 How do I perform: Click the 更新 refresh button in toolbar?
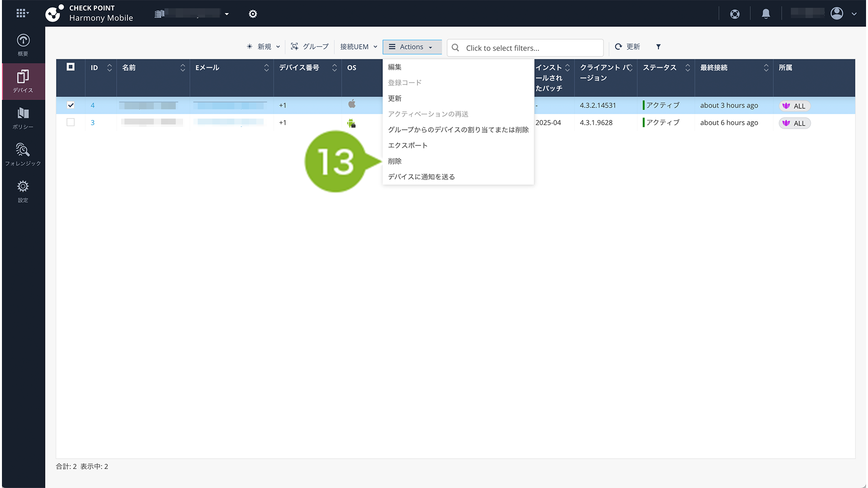point(627,47)
